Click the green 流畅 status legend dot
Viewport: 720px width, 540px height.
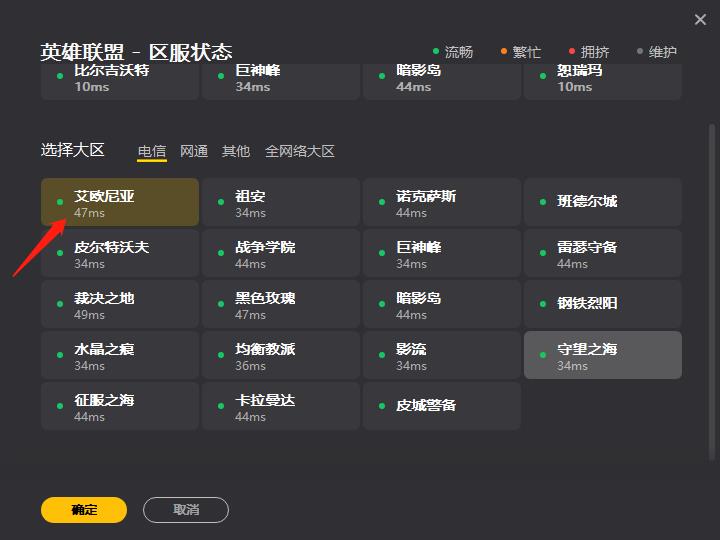(x=436, y=51)
